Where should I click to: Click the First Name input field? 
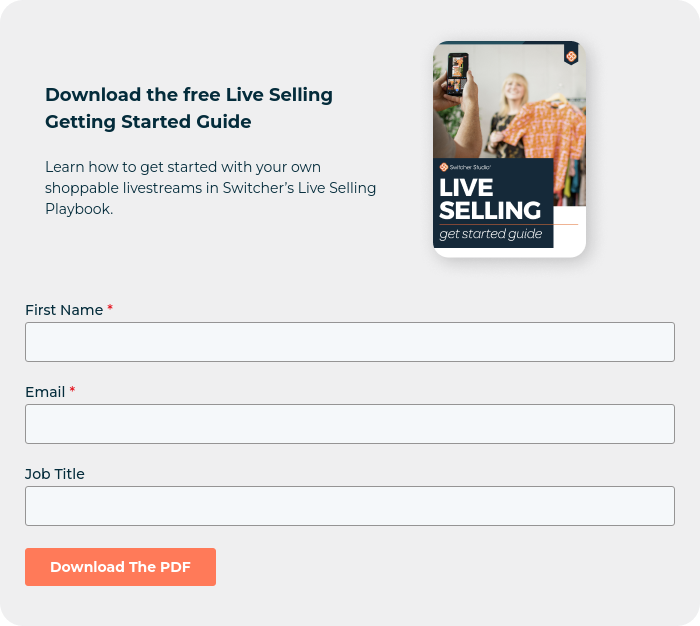(x=349, y=342)
